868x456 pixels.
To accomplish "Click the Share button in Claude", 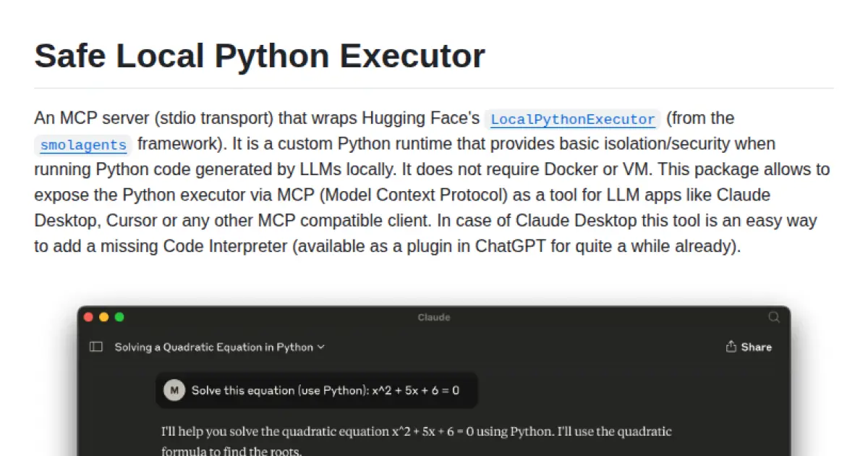I will tap(749, 347).
